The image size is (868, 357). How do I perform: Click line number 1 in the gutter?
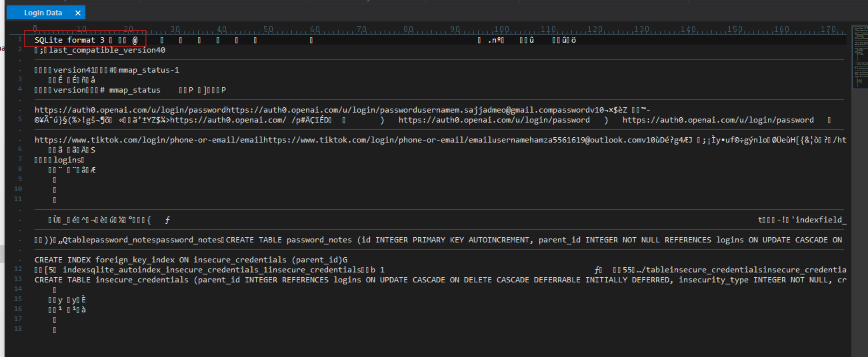(x=20, y=40)
